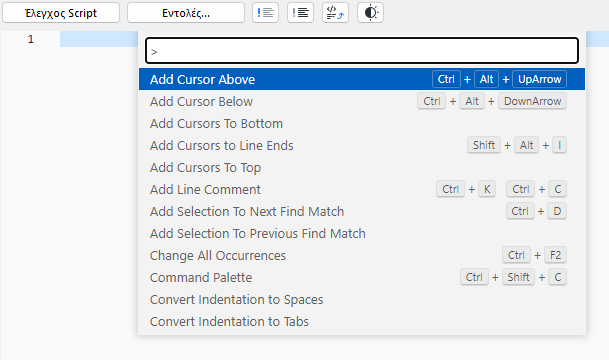The height and width of the screenshot is (360, 609).
Task: Click line number 1 in the gutter
Action: (31, 39)
